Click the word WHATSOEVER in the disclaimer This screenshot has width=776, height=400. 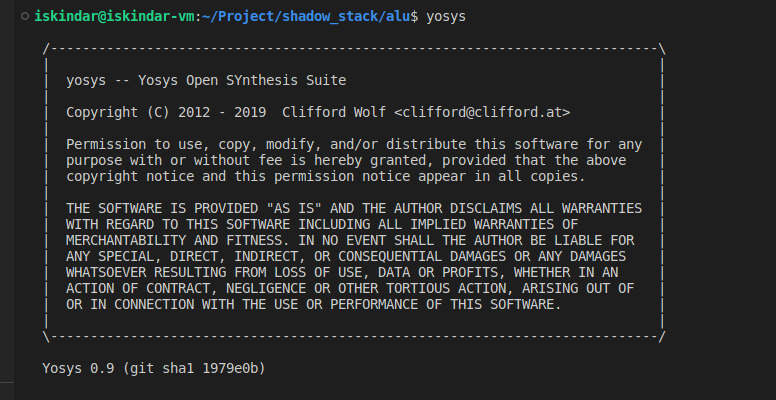click(106, 272)
